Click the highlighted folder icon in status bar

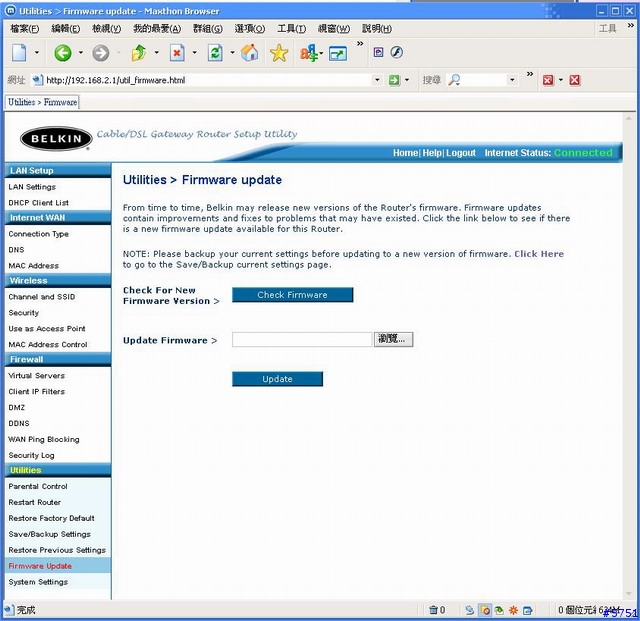point(485,610)
